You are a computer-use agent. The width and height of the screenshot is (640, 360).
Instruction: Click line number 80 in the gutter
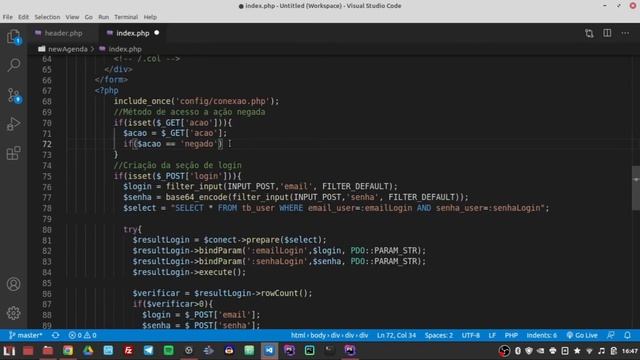47,229
